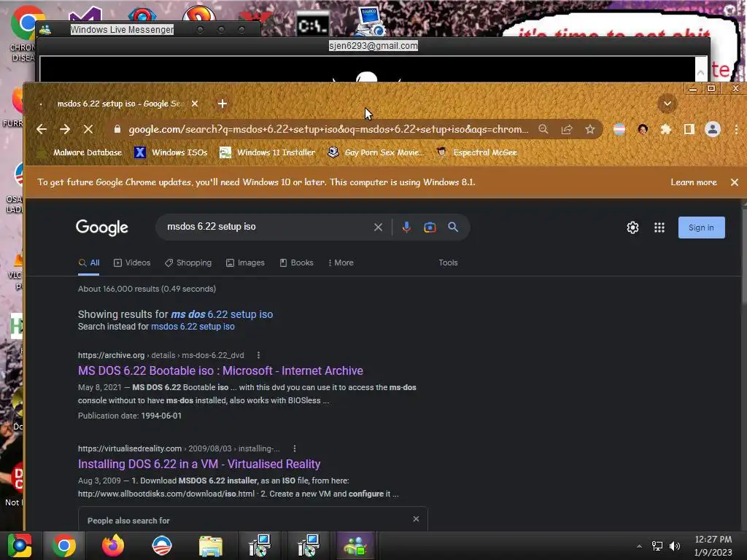Go forward using the browser forward arrow
The height and width of the screenshot is (560, 747).
65,129
